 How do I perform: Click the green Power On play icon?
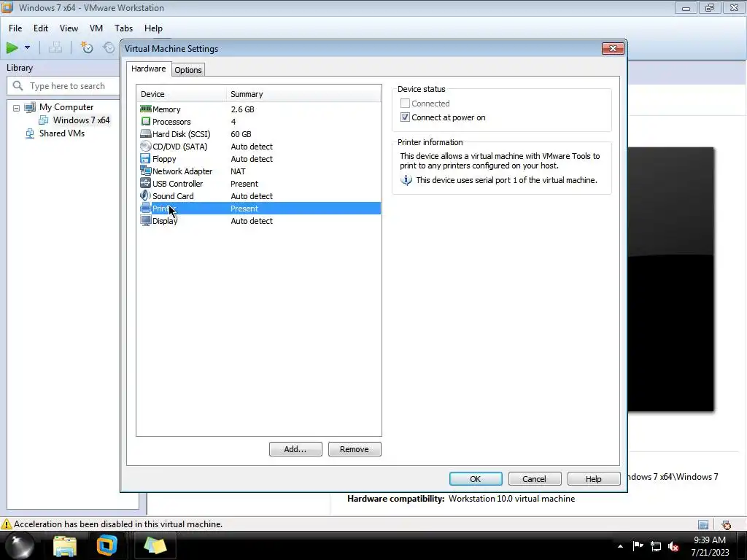pos(12,47)
